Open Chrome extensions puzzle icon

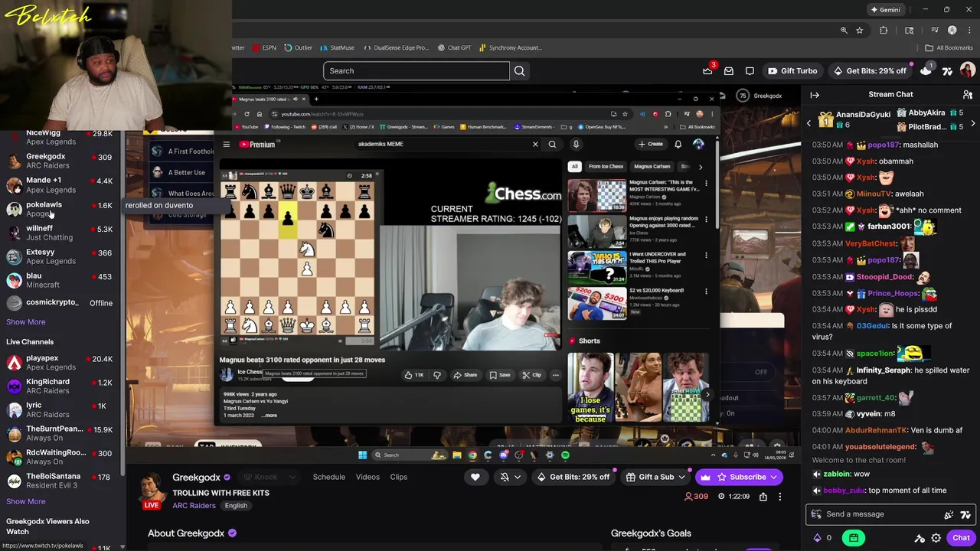tap(884, 30)
